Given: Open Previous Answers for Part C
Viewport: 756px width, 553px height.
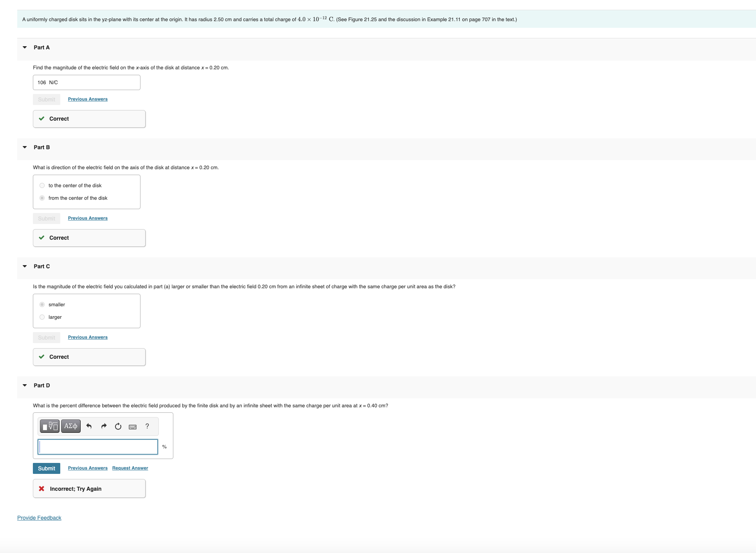Looking at the screenshot, I should pyautogui.click(x=88, y=337).
